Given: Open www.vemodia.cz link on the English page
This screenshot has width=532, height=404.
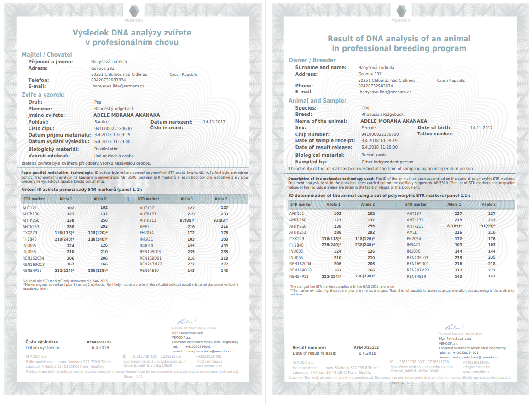Looking at the screenshot, I should [476, 372].
